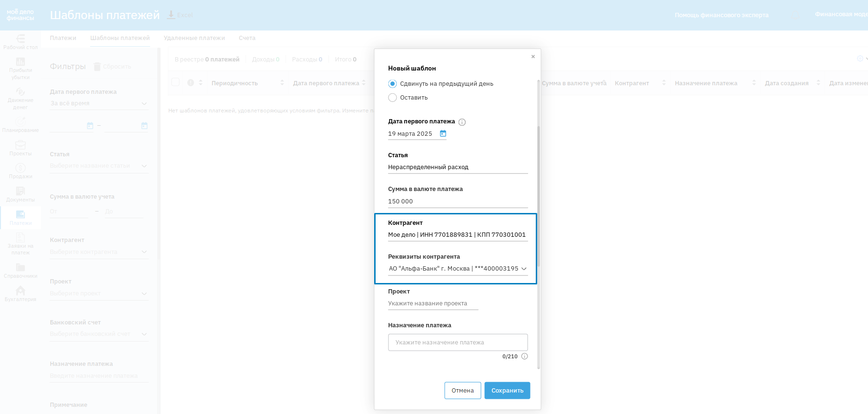Select Платежи icon in the sidebar

point(20,214)
